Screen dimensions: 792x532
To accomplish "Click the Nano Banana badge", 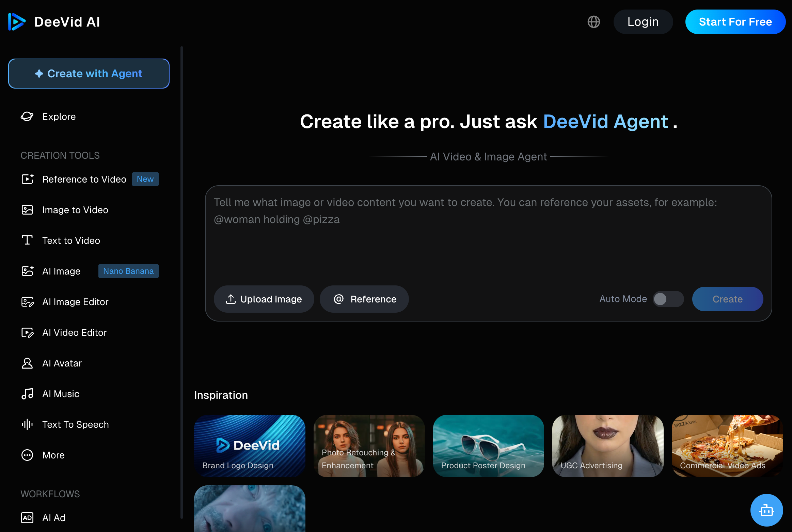I will (x=128, y=271).
